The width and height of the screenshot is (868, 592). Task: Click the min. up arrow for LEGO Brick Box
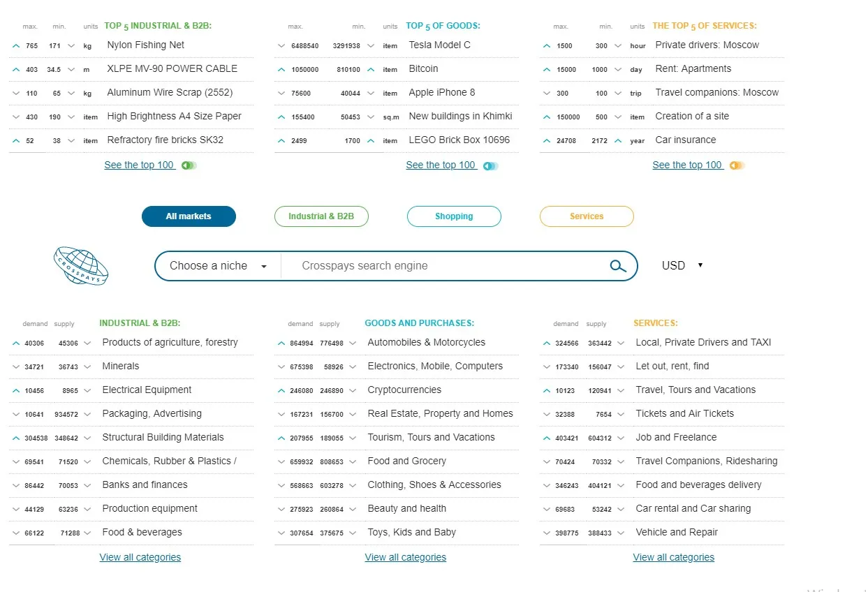point(371,141)
